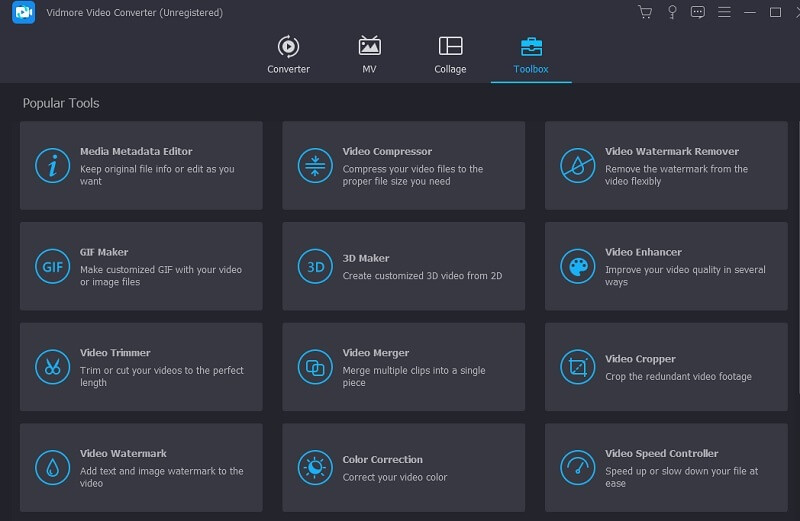
Task: Click the shopping cart purchase icon
Action: point(645,13)
